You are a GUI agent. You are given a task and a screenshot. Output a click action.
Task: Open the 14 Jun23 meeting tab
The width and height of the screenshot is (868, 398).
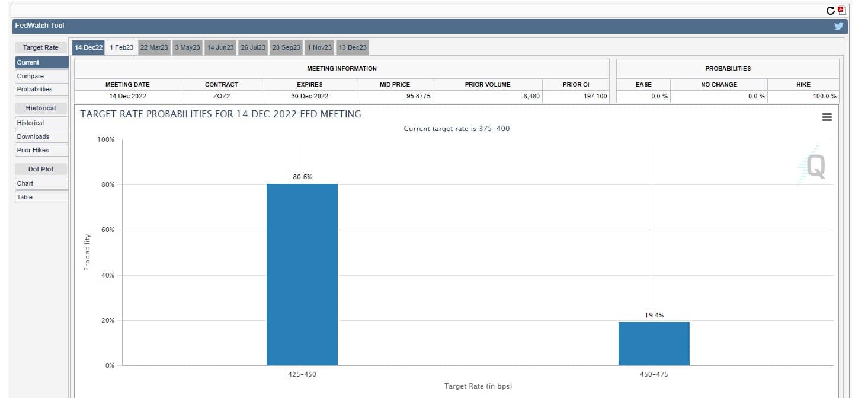220,47
